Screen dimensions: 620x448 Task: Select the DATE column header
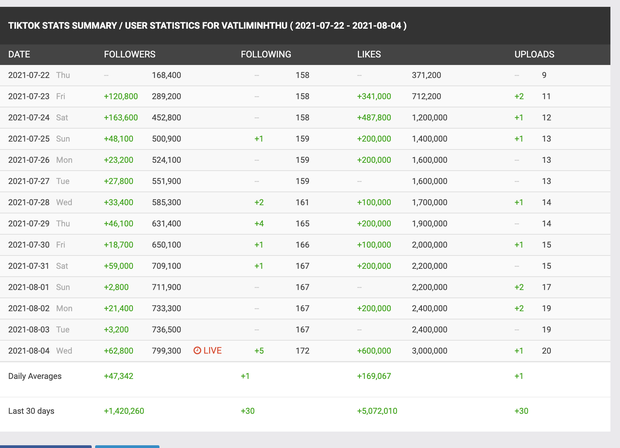pos(19,55)
